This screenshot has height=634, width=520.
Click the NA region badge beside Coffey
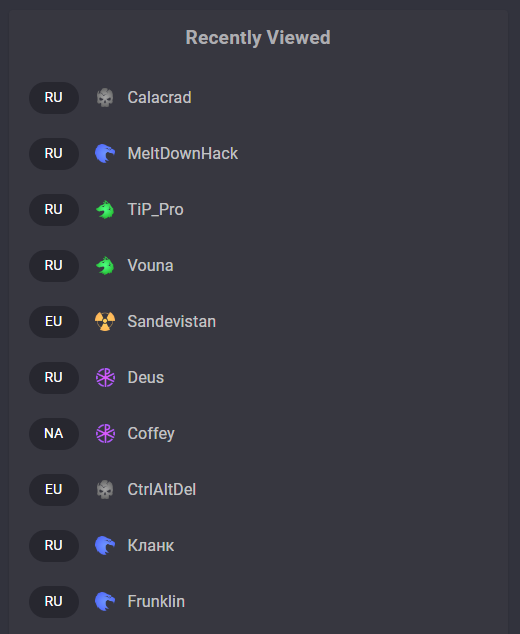(54, 434)
